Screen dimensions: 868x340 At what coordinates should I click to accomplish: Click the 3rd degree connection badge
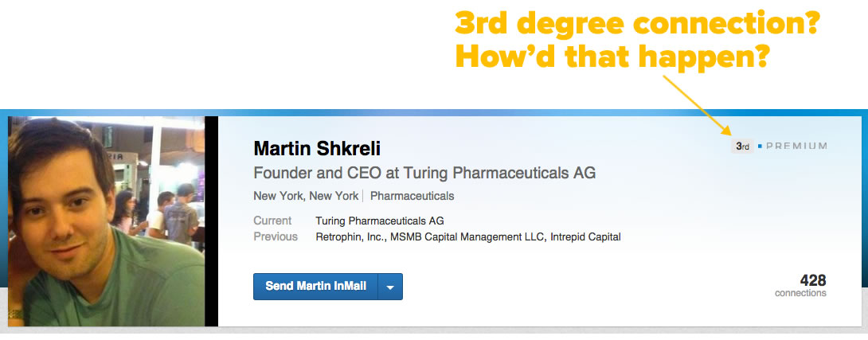(x=742, y=147)
